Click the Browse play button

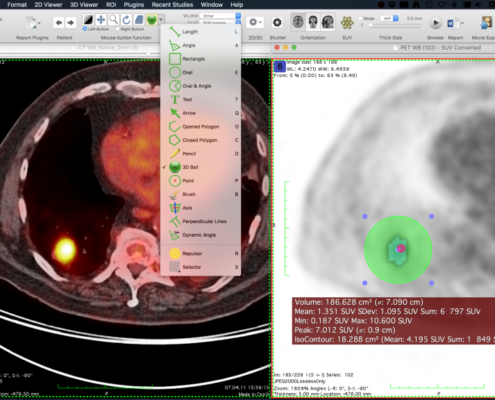(435, 23)
